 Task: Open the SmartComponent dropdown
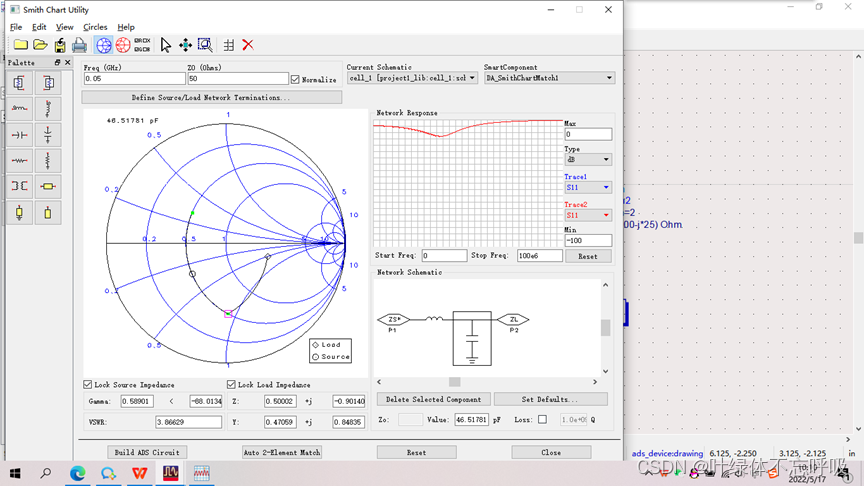coord(549,78)
